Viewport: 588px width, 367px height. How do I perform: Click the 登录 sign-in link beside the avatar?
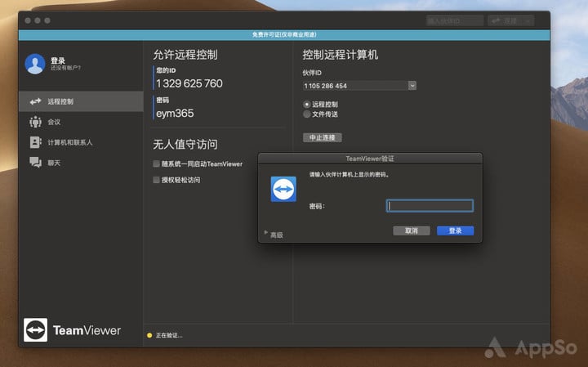click(x=58, y=60)
